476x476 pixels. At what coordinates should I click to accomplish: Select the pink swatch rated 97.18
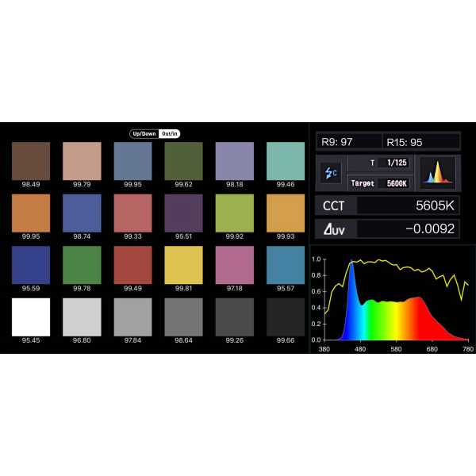(x=234, y=264)
